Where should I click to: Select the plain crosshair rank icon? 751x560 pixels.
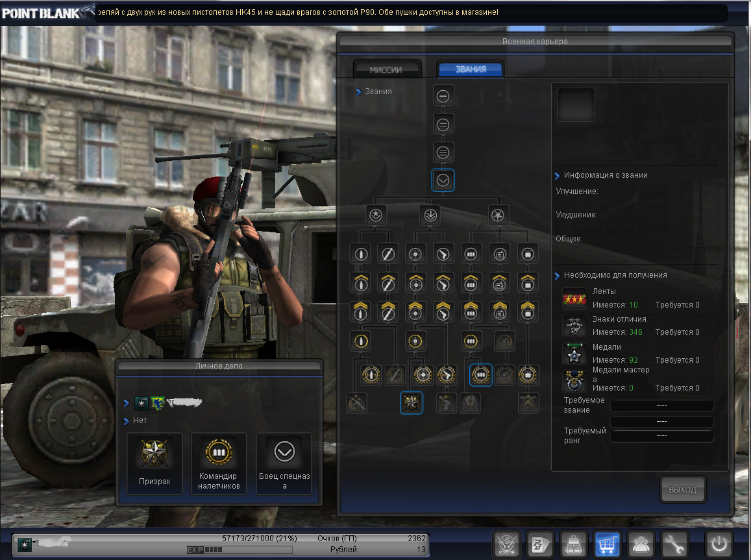(x=415, y=254)
